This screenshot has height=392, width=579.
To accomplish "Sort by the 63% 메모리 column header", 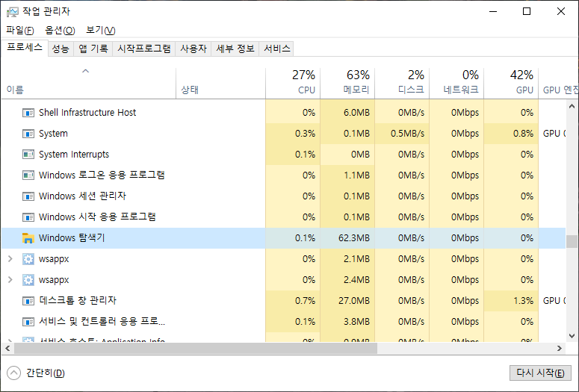I will tap(347, 84).
